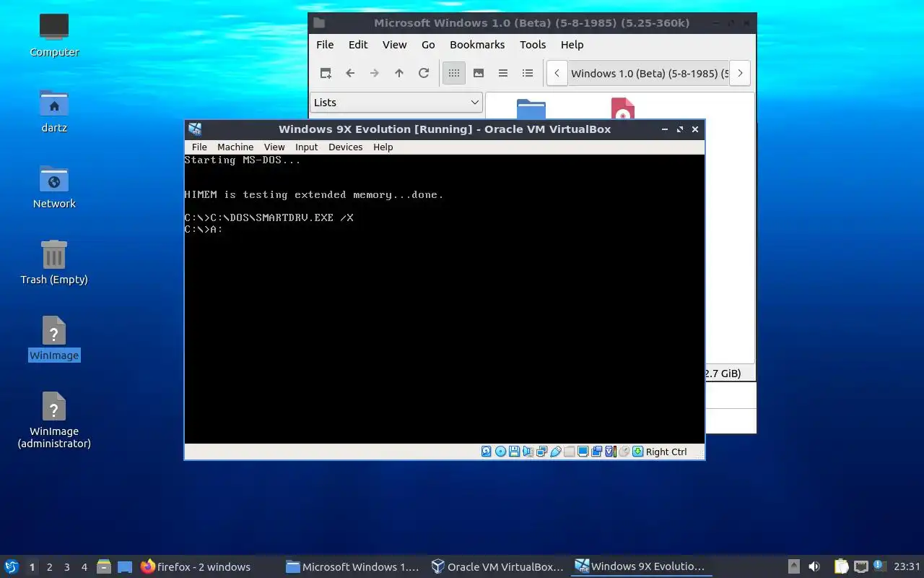Click the path bar left scroll arrow

tap(557, 73)
